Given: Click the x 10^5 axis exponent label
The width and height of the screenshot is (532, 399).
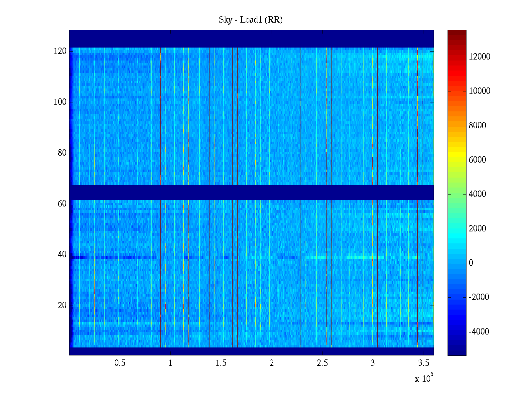Looking at the screenshot, I should tap(424, 378).
